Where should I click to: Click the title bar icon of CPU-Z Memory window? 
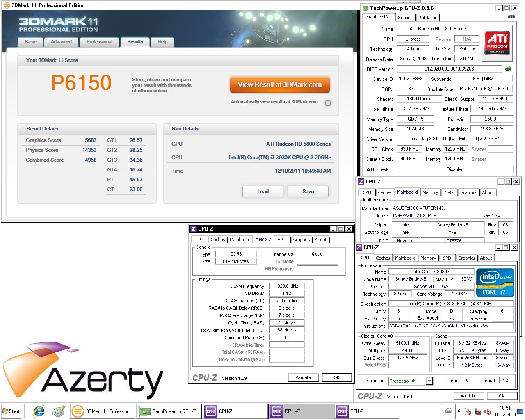click(x=194, y=229)
